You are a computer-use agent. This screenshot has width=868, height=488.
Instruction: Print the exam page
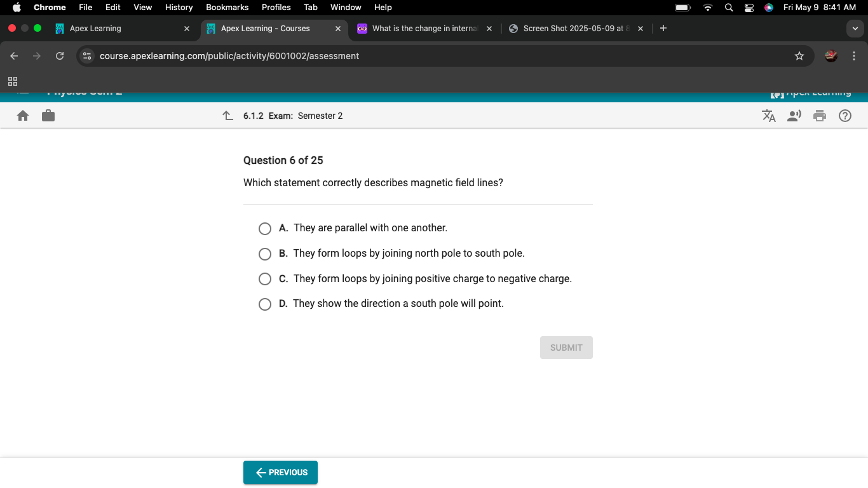coord(820,116)
